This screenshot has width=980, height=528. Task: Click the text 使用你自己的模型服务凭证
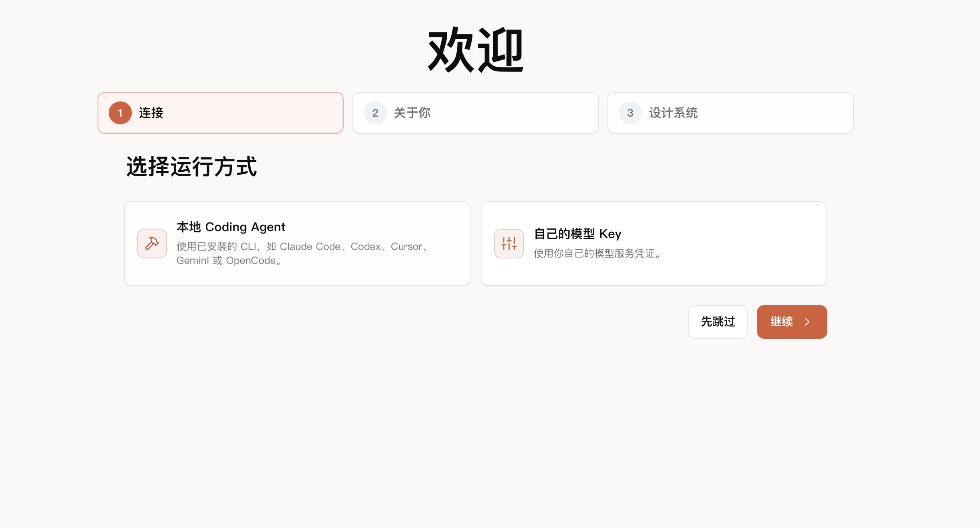[x=597, y=253]
